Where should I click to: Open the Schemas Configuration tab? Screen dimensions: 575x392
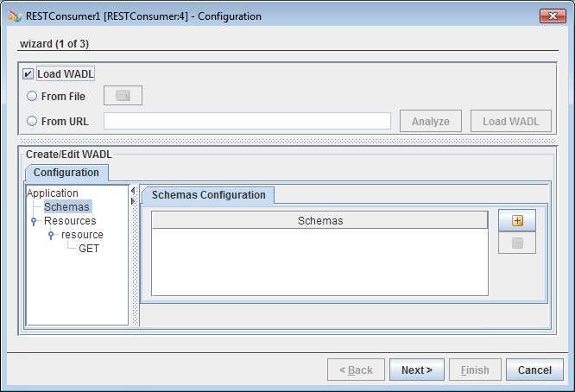point(208,195)
